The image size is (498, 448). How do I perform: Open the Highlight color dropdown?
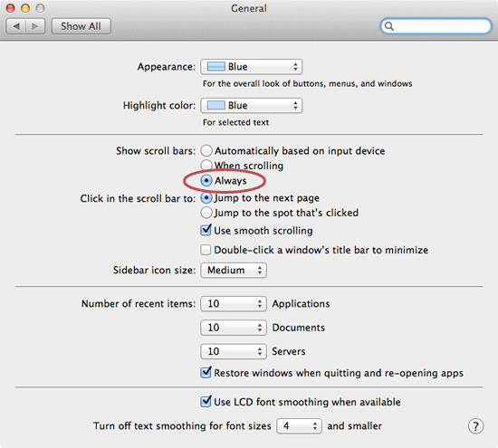click(x=251, y=105)
